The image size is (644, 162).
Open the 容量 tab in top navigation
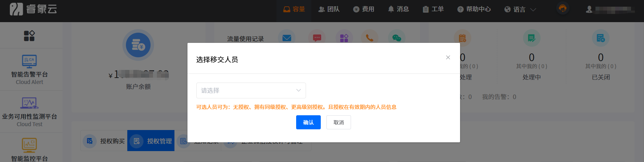[x=294, y=9]
